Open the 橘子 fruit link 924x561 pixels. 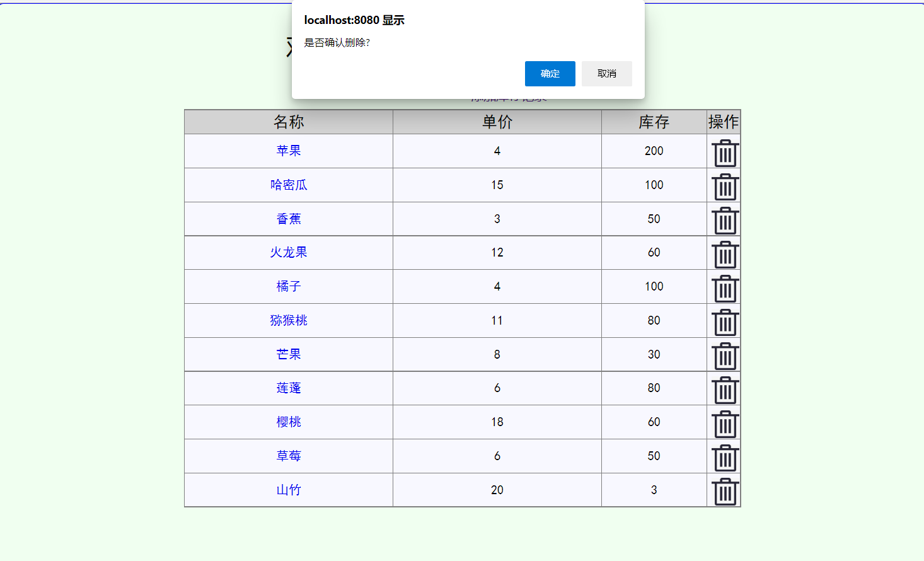pos(289,286)
